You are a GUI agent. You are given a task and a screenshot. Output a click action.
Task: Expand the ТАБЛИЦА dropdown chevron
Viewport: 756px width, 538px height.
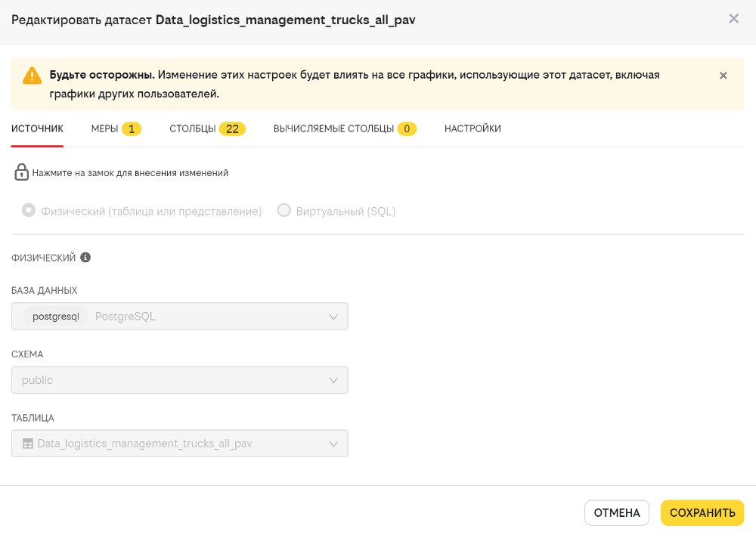(x=333, y=444)
